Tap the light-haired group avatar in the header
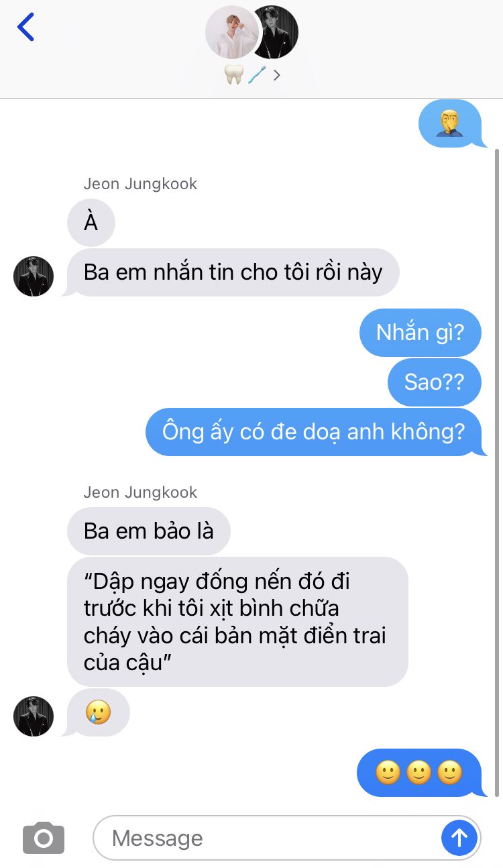Image resolution: width=503 pixels, height=868 pixels. coord(231,32)
